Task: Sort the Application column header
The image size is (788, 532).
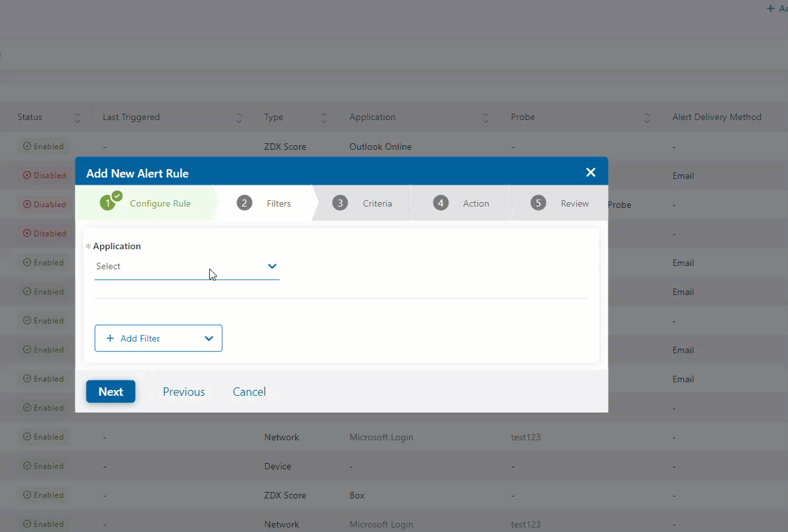Action: coord(486,117)
